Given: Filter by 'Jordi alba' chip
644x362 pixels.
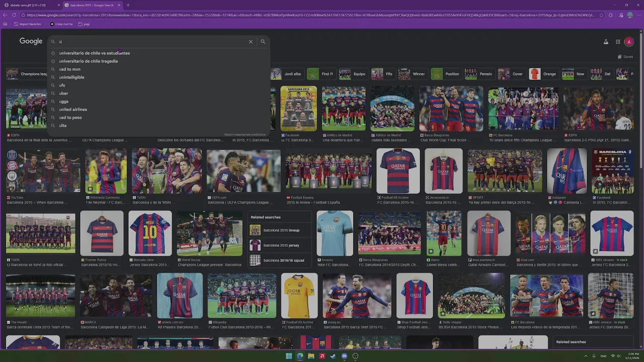Looking at the screenshot, I should point(286,74).
